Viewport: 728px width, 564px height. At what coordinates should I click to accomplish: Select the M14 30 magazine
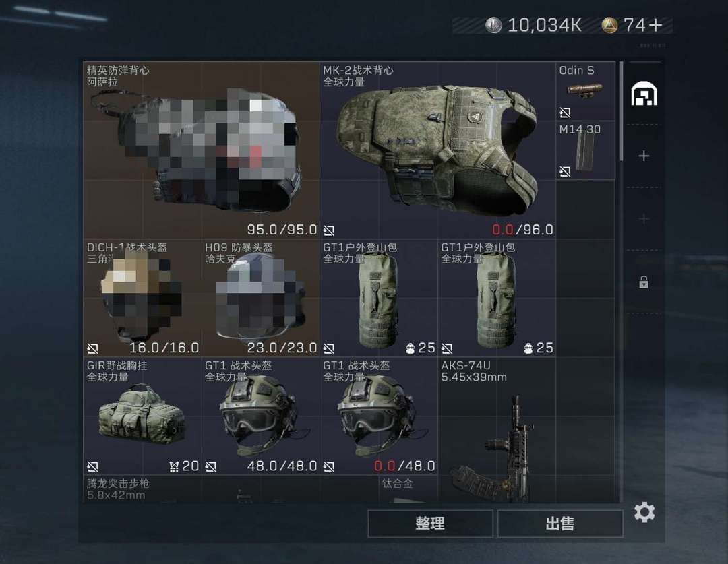[x=586, y=150]
